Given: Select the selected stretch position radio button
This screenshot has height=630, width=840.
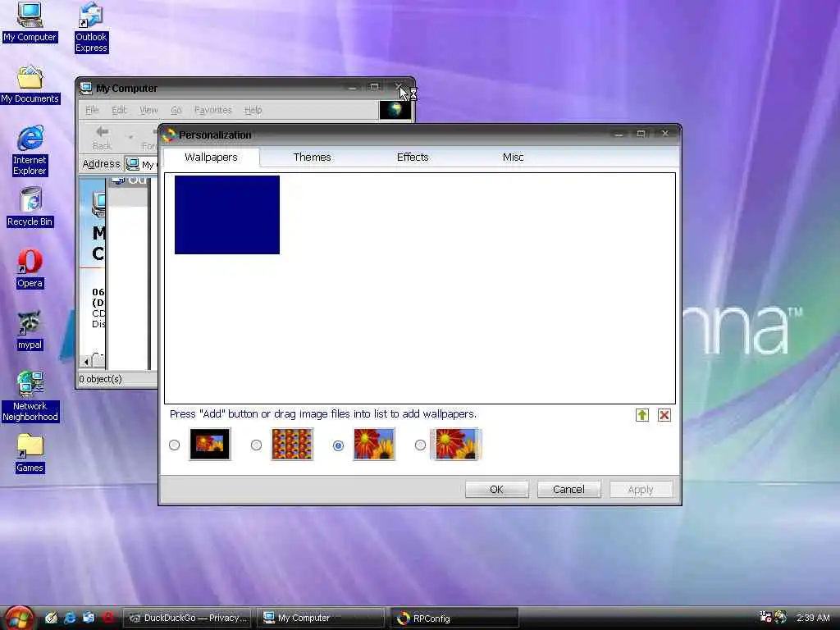Looking at the screenshot, I should pos(338,445).
